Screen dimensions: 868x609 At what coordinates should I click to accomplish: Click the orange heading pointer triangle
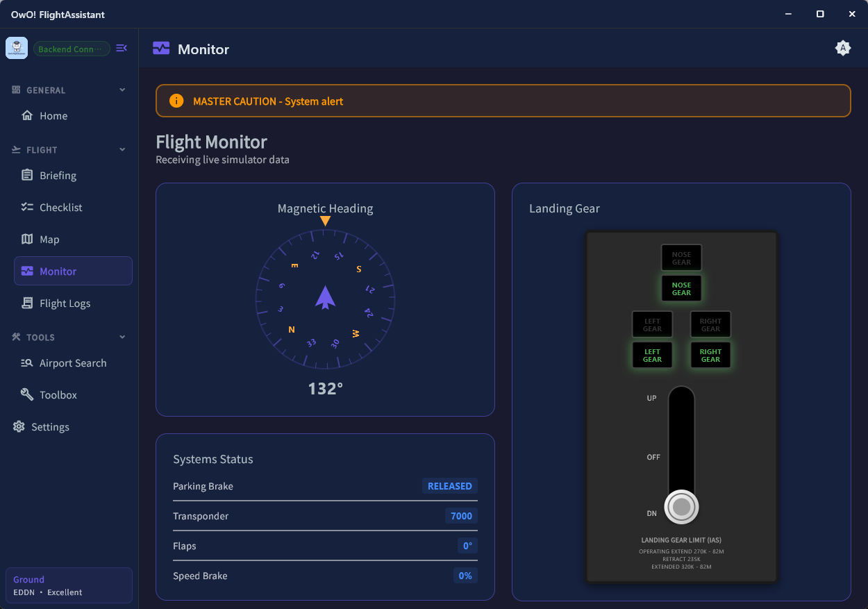pyautogui.click(x=325, y=221)
